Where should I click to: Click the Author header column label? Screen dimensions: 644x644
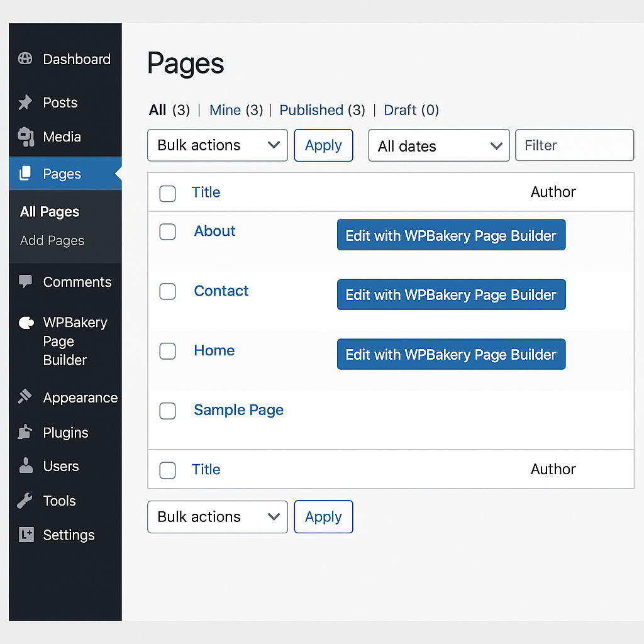tap(553, 192)
